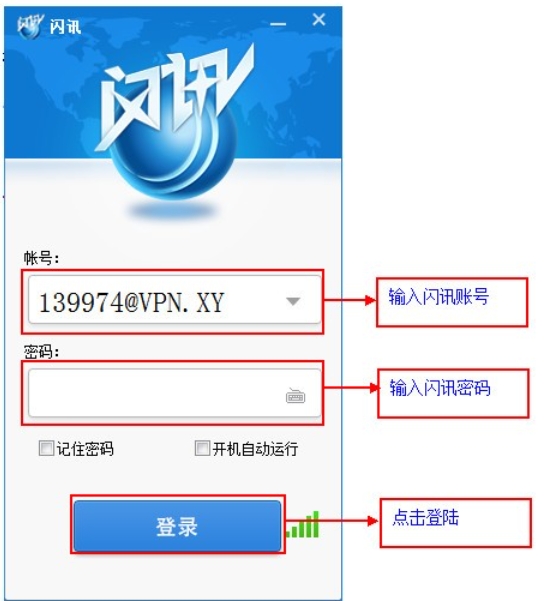The height and width of the screenshot is (601, 556).
Task: Minimize the 闪讯 window
Action: [x=278, y=24]
